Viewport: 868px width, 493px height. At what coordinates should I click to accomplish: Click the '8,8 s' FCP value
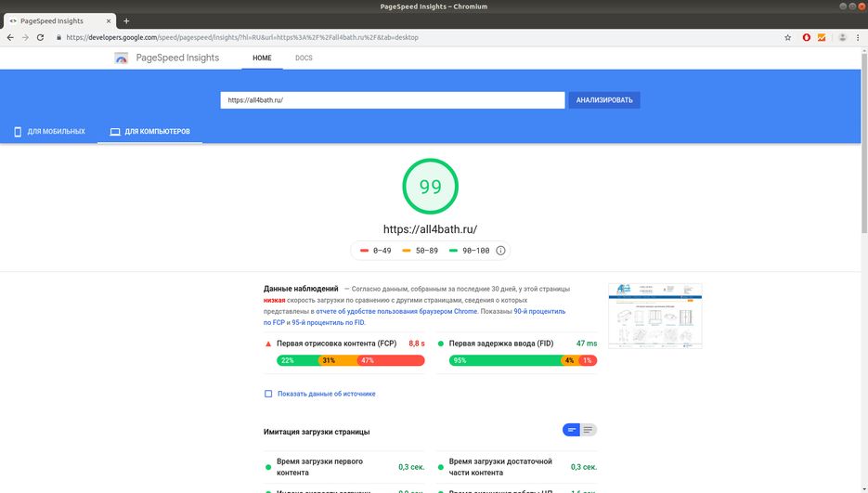[417, 344]
